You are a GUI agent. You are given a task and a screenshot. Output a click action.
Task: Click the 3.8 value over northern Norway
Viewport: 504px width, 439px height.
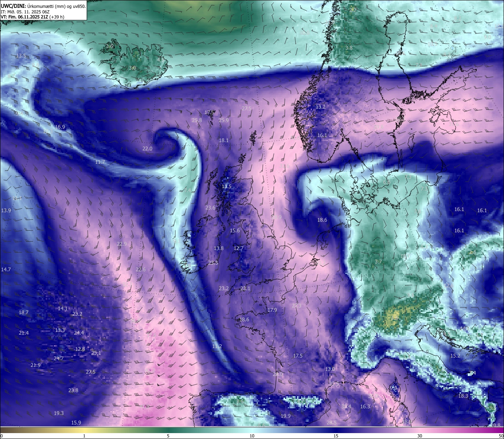click(x=349, y=48)
